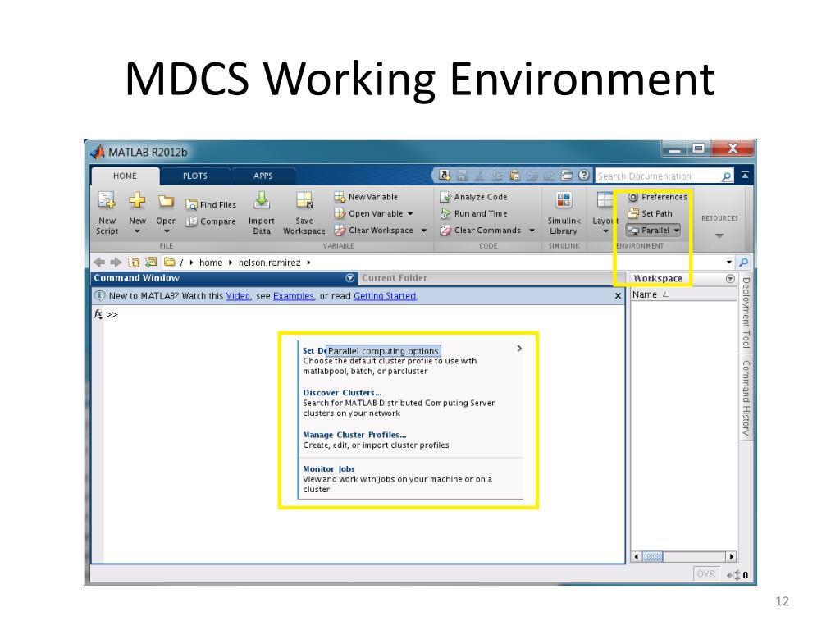Click the New Variable icon

pos(340,197)
